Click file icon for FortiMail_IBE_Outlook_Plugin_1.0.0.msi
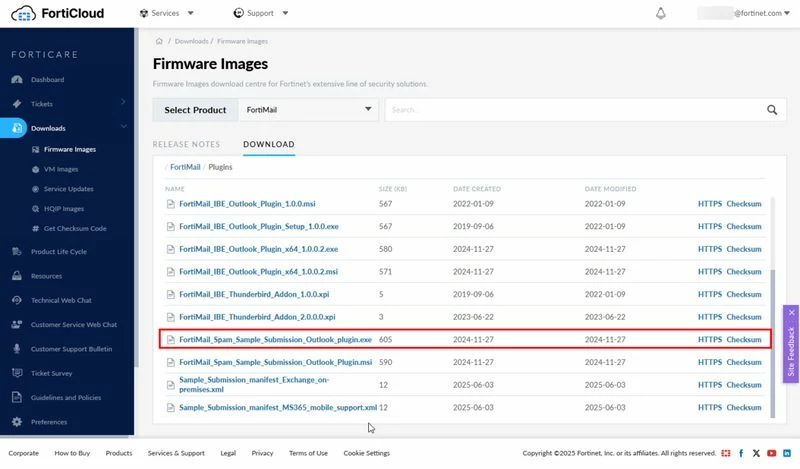Viewport: 800px width, 469px height. 170,204
